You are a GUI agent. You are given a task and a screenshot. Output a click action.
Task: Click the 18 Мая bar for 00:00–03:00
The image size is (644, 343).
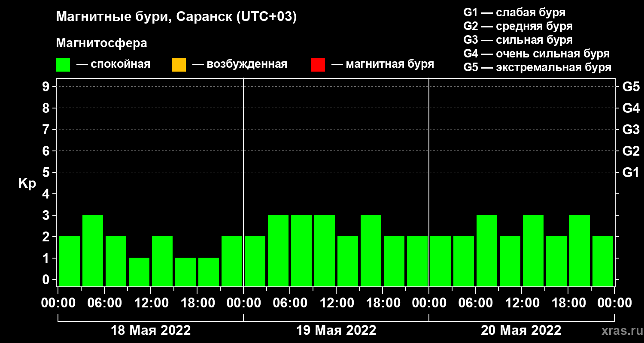pos(70,261)
